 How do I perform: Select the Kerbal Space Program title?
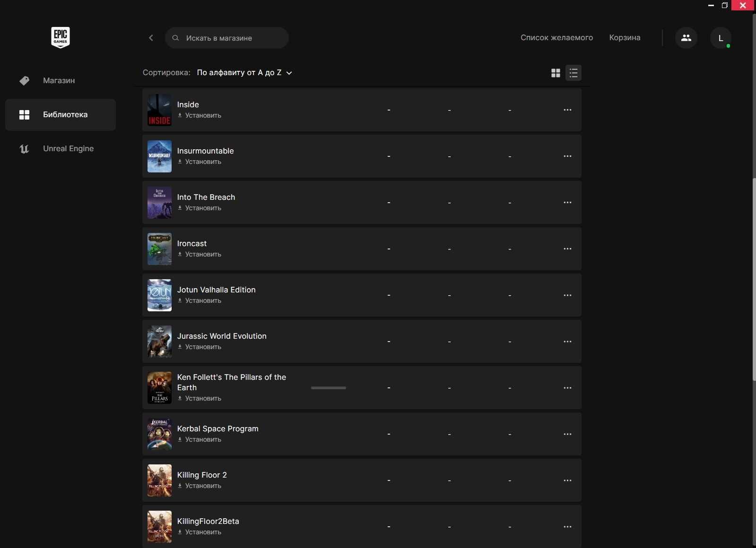[x=217, y=429]
